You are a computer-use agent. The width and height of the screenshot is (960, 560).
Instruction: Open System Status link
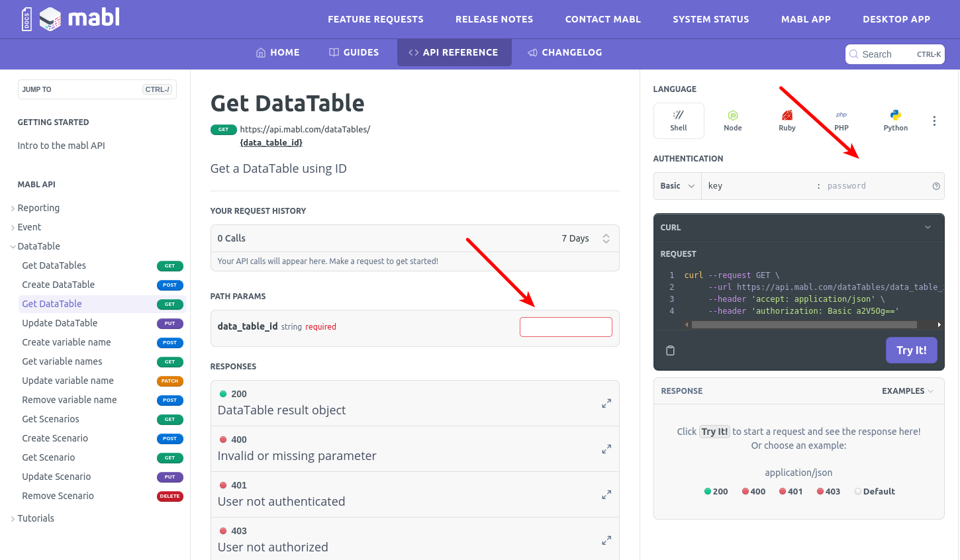click(x=711, y=19)
